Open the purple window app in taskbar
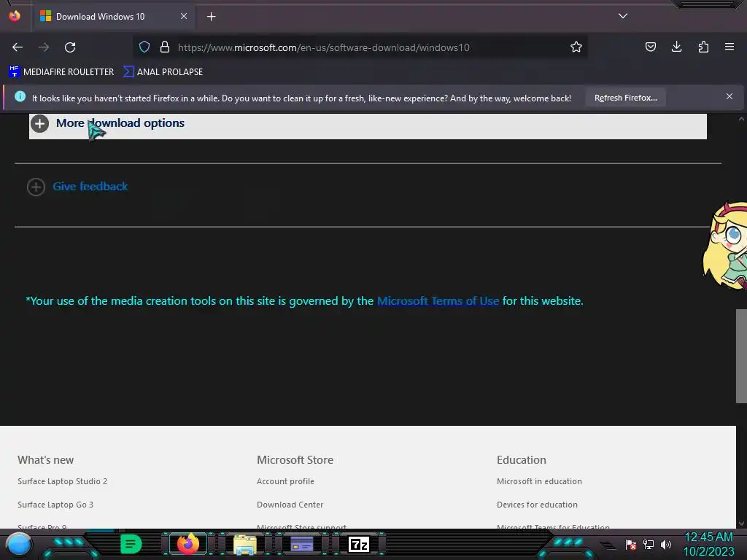The height and width of the screenshot is (560, 747). click(x=301, y=544)
